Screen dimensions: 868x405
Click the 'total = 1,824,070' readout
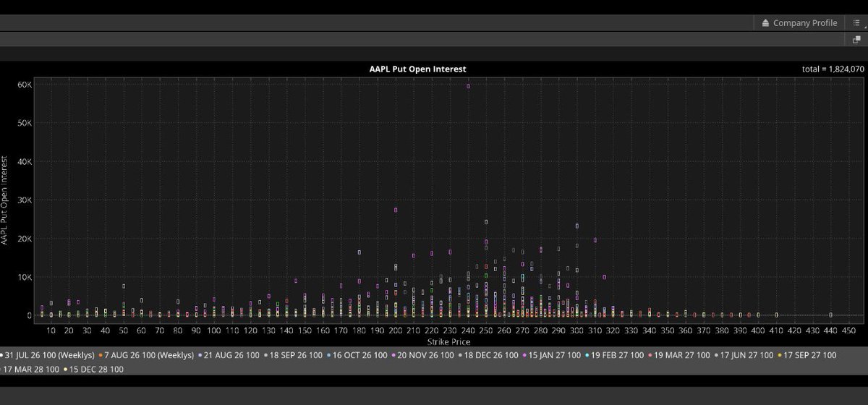(x=833, y=69)
